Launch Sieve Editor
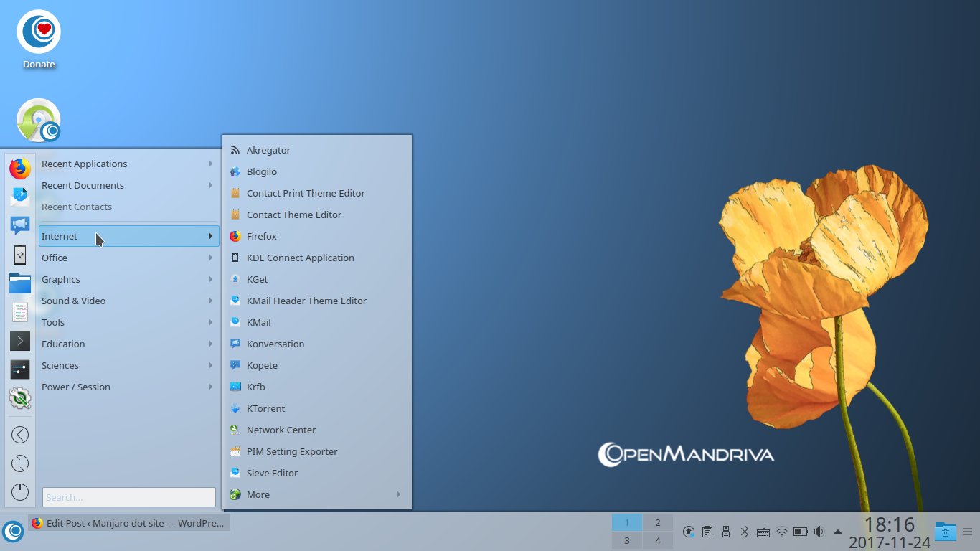 tap(317, 473)
